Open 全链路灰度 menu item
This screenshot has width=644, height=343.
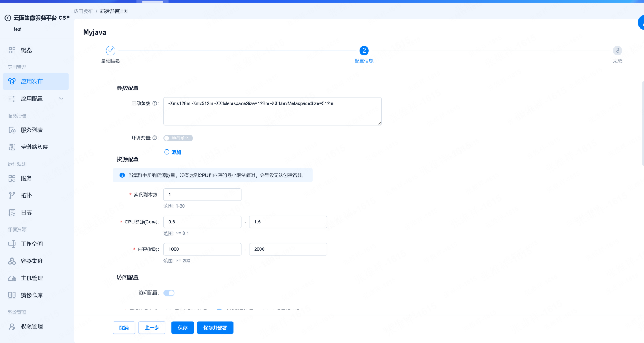34,147
